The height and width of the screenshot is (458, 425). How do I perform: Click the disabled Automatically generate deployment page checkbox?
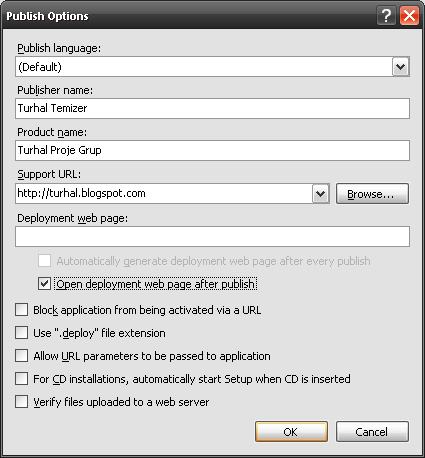tap(44, 261)
